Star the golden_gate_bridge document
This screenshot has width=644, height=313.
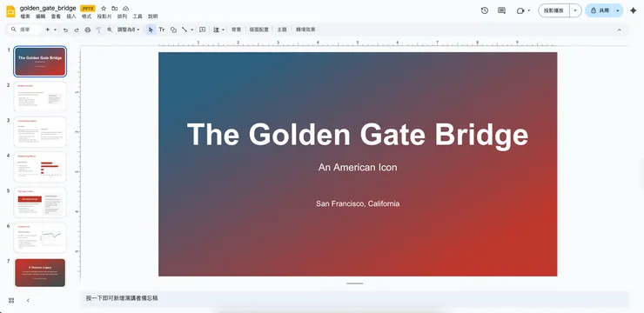(104, 8)
